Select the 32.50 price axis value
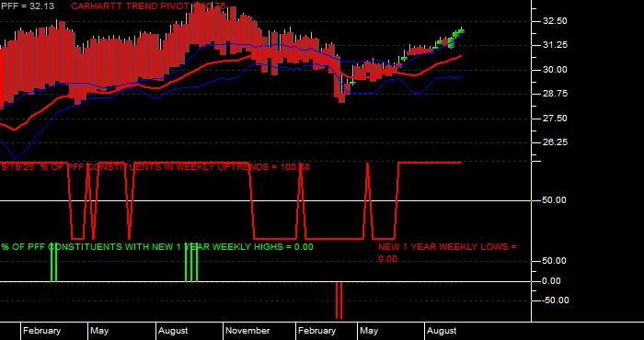Image resolution: width=644 pixels, height=340 pixels. 556,21
